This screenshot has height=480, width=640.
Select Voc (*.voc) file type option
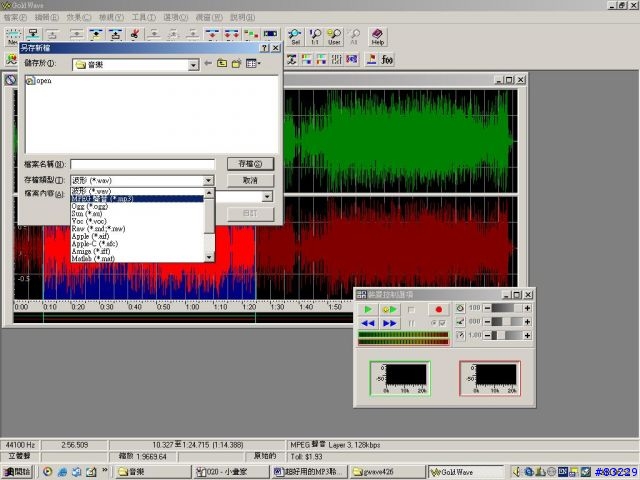tap(137, 221)
